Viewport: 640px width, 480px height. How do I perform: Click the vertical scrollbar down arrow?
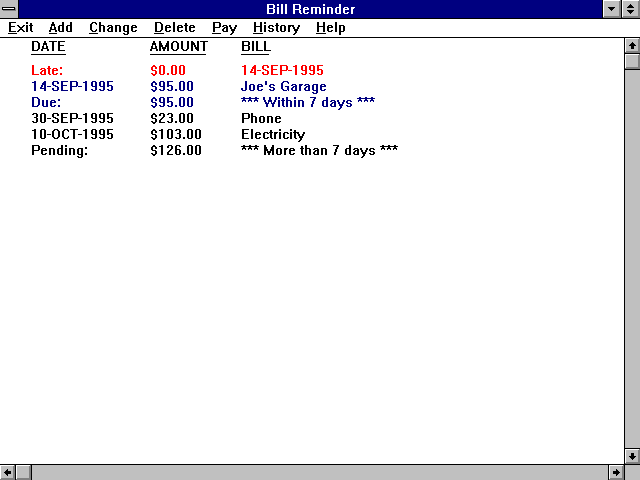coord(631,456)
